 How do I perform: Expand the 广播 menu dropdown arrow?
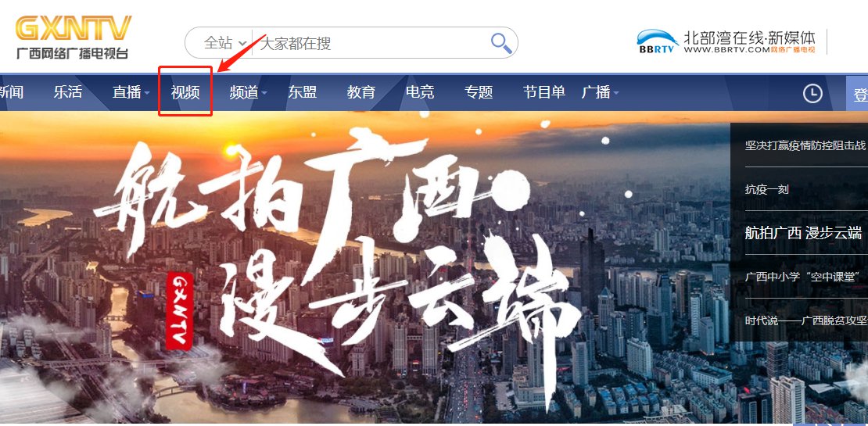[615, 93]
